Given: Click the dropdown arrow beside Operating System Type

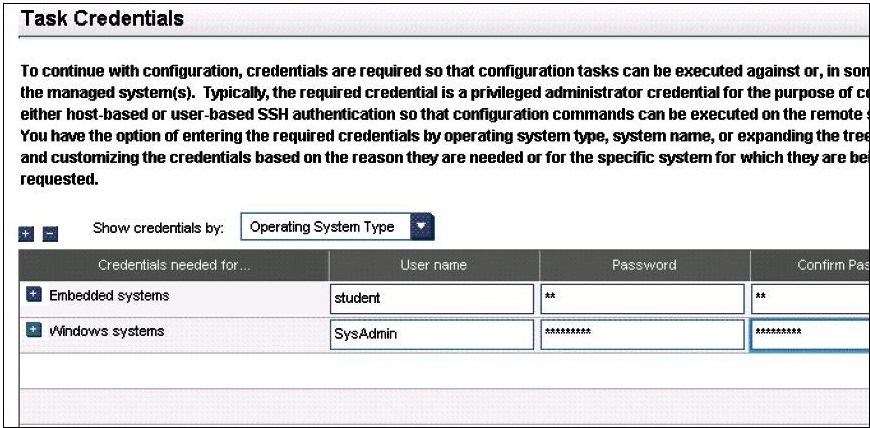Looking at the screenshot, I should tap(422, 226).
